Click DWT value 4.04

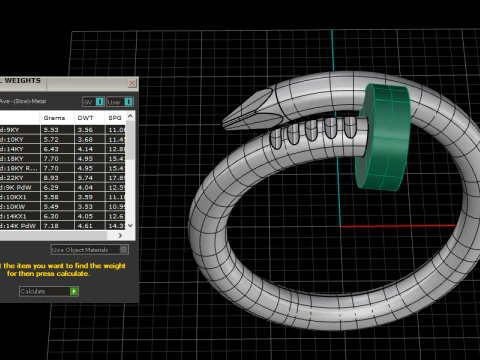(85, 187)
